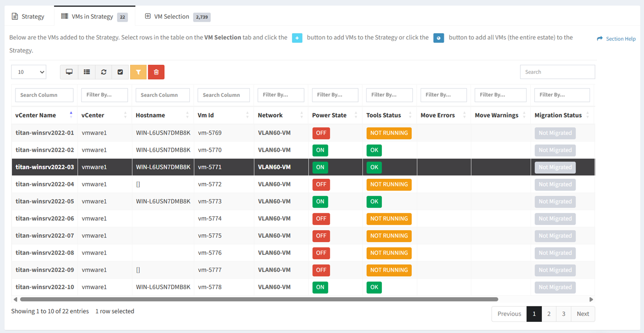Switch to the Strategy tab
Image resolution: width=644 pixels, height=333 pixels.
28,16
